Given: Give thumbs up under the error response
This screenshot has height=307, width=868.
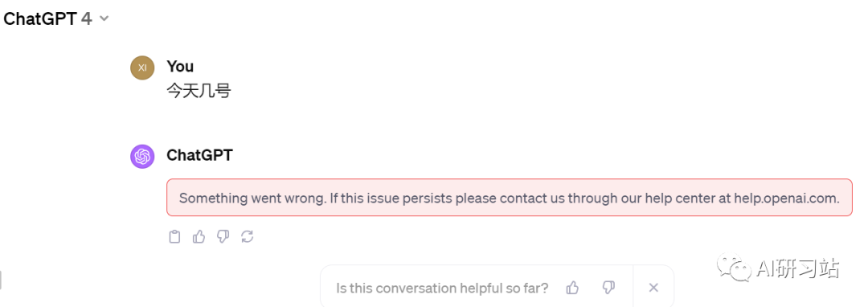Looking at the screenshot, I should coord(199,237).
